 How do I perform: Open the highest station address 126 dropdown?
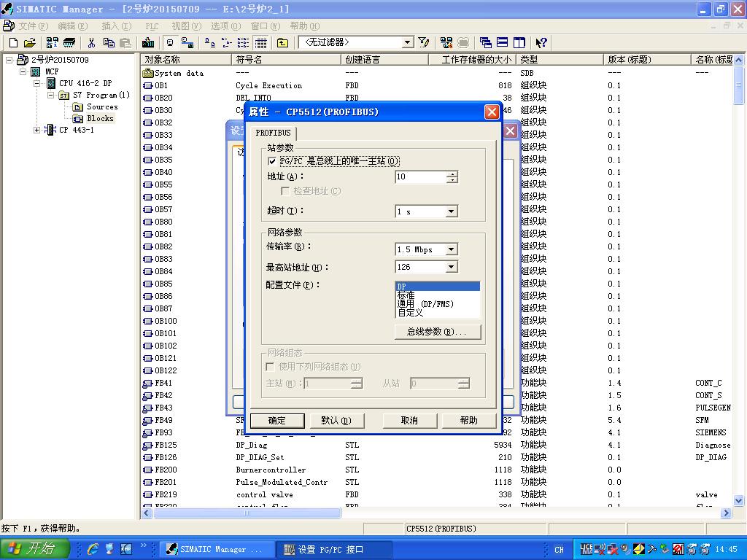(x=451, y=267)
